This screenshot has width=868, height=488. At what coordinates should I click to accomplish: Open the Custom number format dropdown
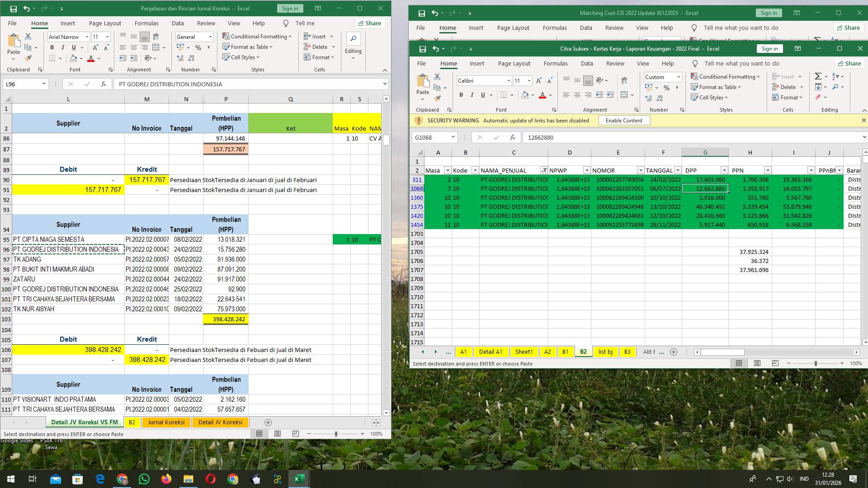678,77
